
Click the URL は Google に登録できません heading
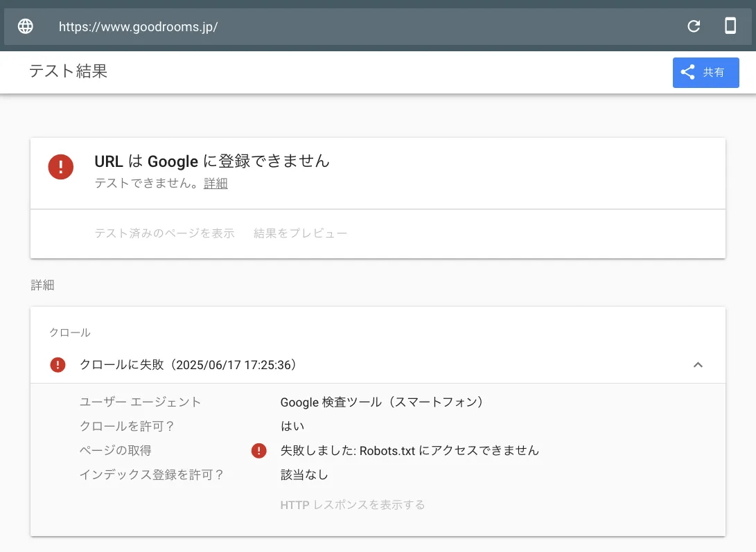[212, 161]
